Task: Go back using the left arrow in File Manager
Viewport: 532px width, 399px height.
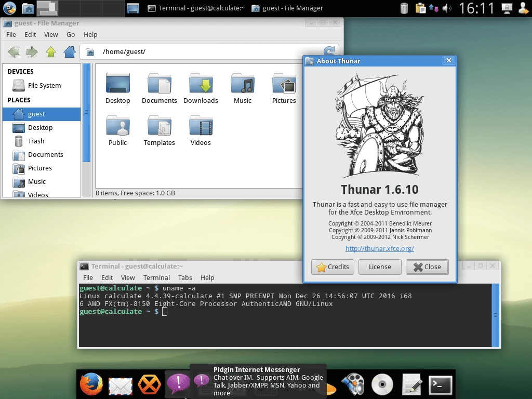Action: pyautogui.click(x=14, y=52)
